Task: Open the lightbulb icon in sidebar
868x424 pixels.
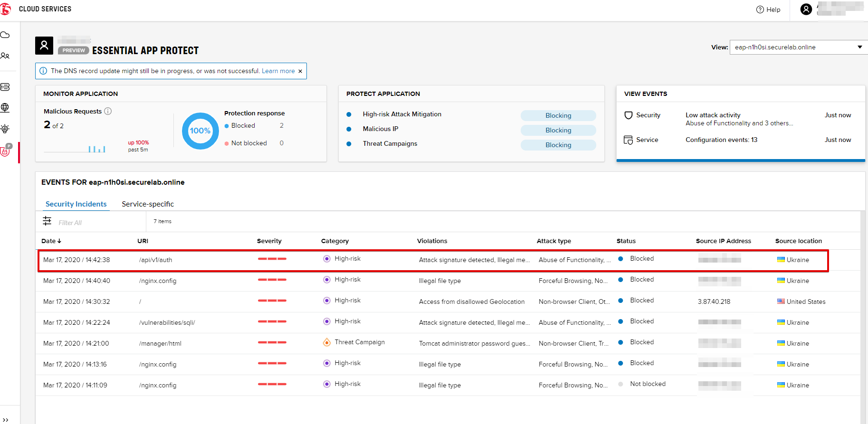Action: pos(5,129)
